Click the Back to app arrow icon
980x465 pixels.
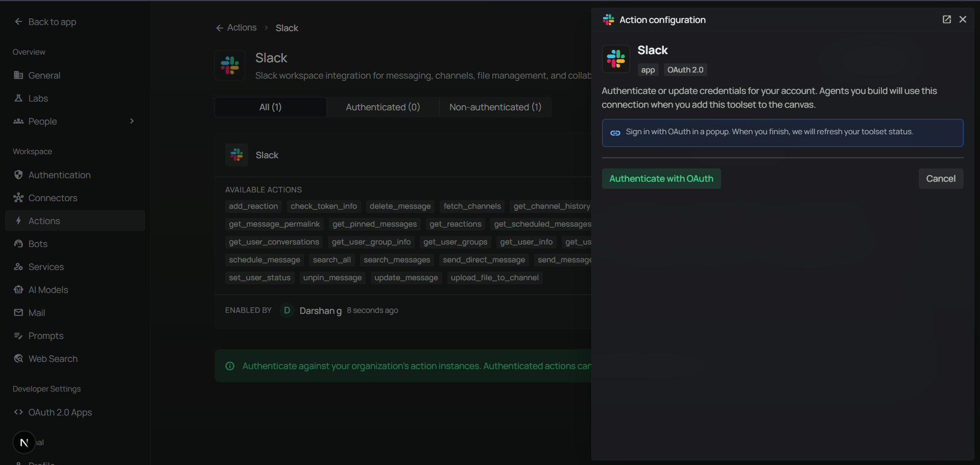(x=18, y=21)
